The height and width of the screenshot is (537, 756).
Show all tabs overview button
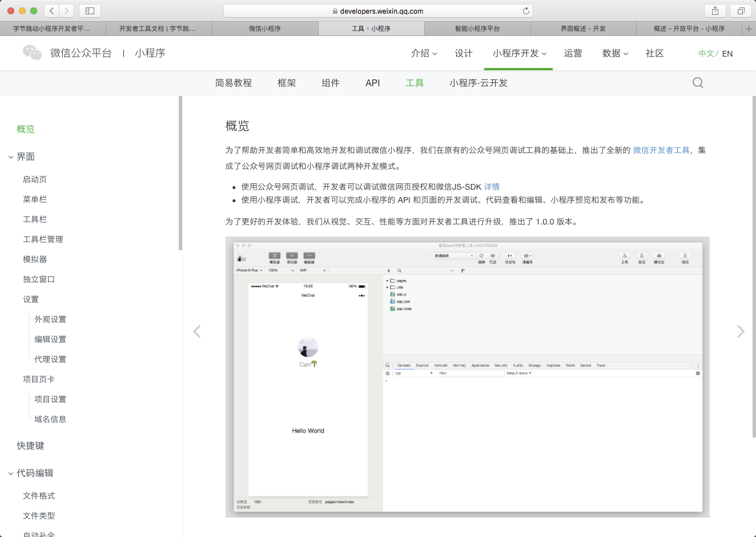(x=741, y=11)
